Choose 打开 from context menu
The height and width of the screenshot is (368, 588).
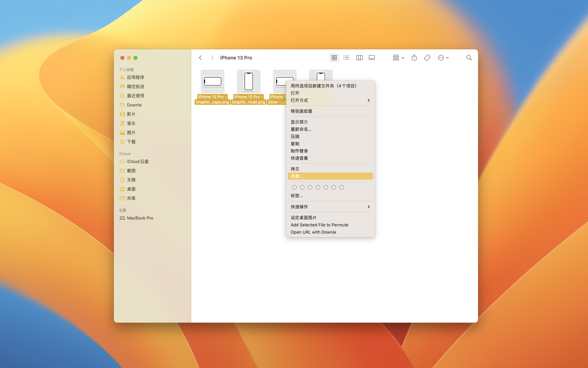point(330,93)
